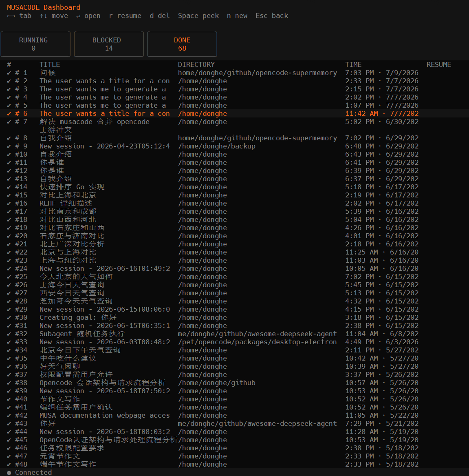Open session RLHF 详细描述
Screen dimensions: 469x476
point(234,204)
